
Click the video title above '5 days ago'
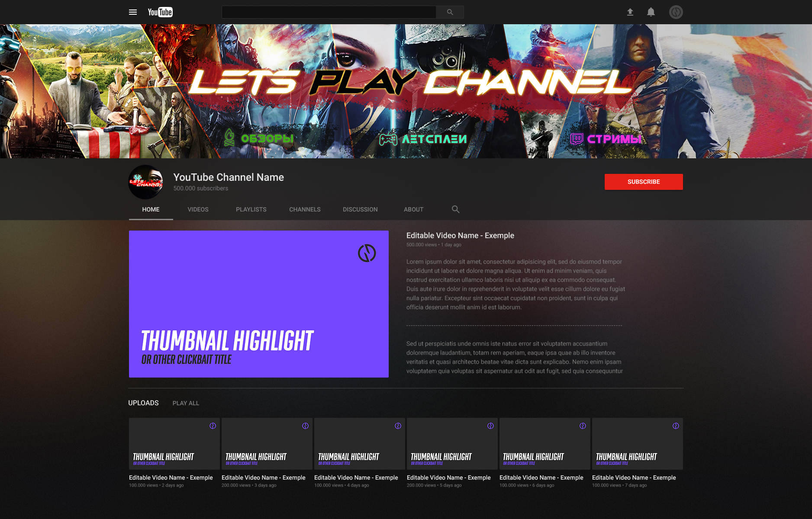[x=449, y=477]
